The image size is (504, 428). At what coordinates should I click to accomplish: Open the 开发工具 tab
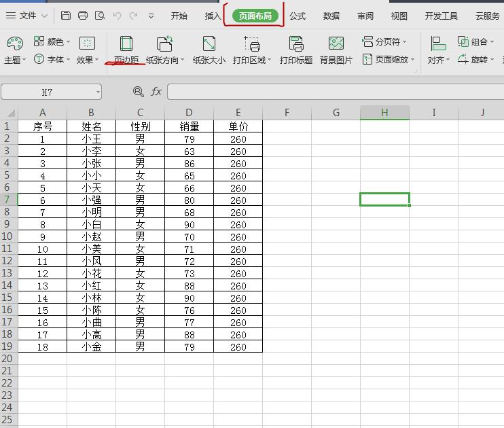point(442,16)
